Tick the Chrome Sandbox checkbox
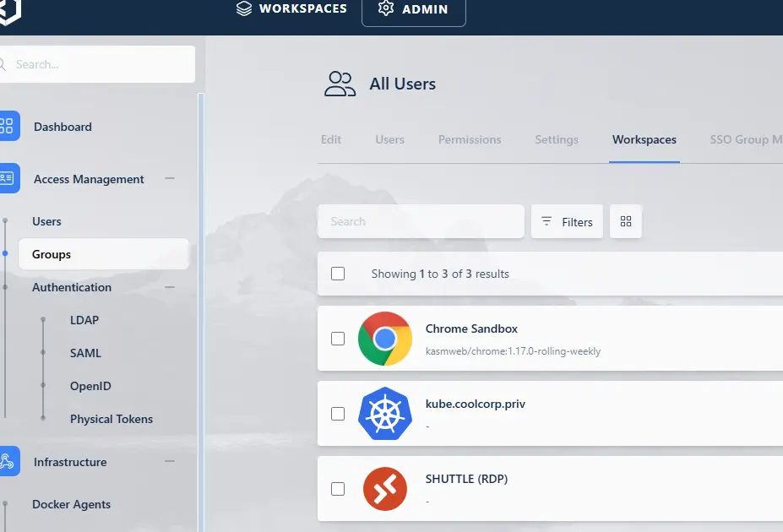 [x=338, y=339]
